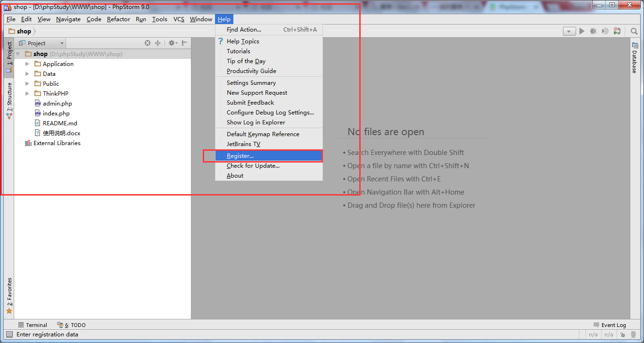The image size is (644, 343).
Task: Open Search Everywhere magnifier icon
Action: pos(634,31)
